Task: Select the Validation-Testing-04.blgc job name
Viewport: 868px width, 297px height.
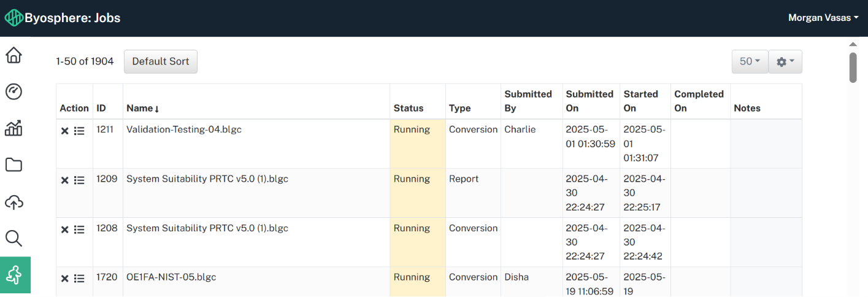Action: [184, 129]
